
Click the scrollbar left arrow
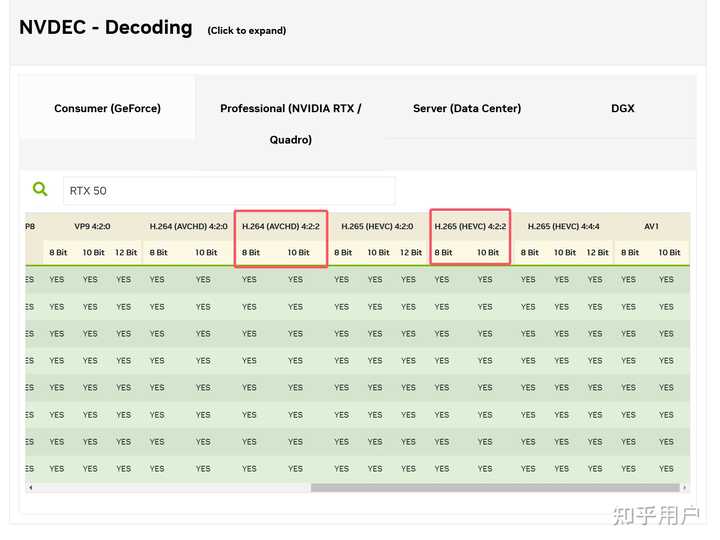[x=30, y=487]
